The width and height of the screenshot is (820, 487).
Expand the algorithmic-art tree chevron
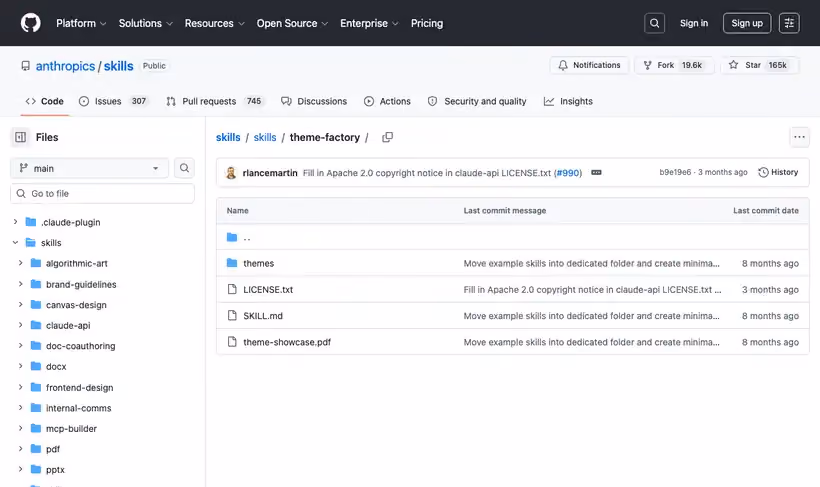pyautogui.click(x=20, y=263)
